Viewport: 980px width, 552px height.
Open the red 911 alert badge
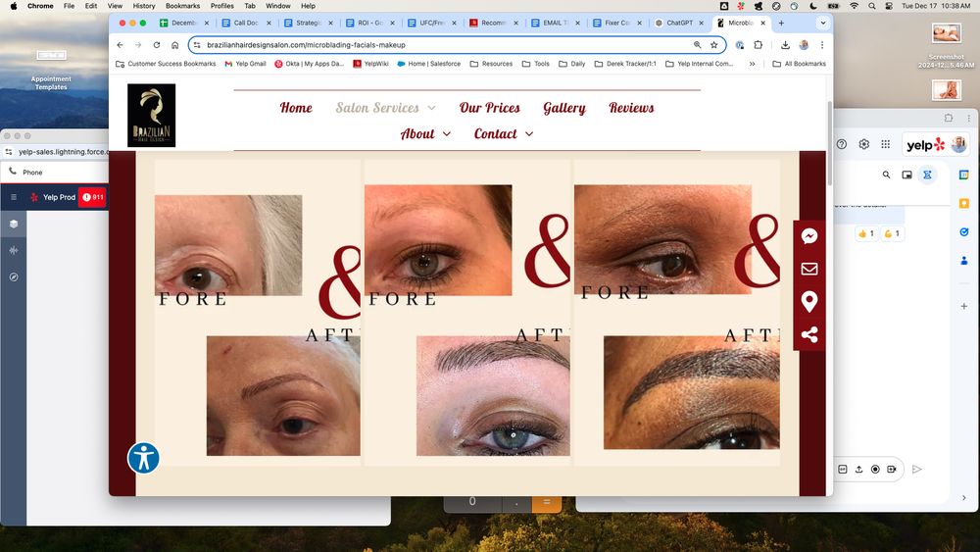(x=93, y=197)
